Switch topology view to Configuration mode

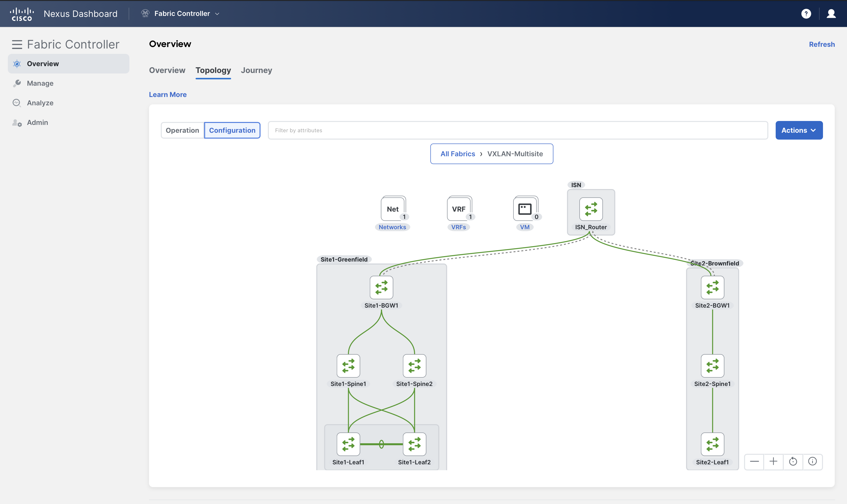[x=232, y=130]
